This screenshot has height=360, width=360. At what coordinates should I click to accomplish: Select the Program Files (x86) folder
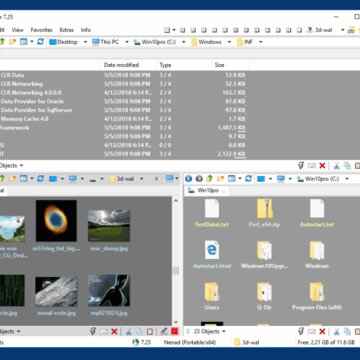317,296
